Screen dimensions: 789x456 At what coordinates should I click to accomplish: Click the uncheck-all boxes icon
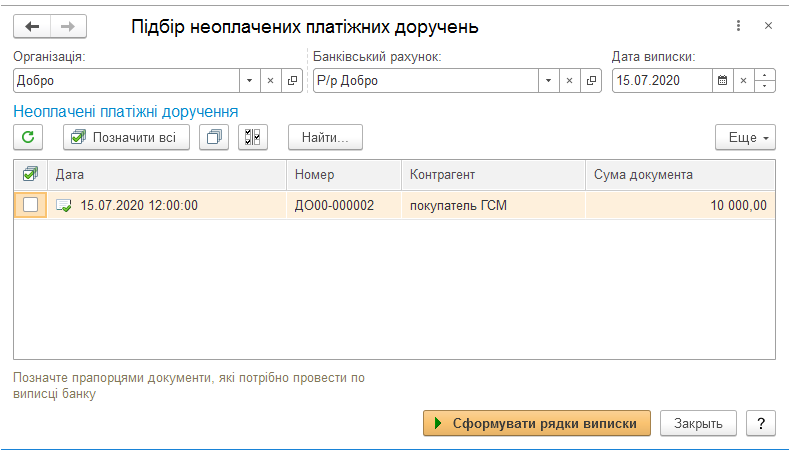coord(214,137)
